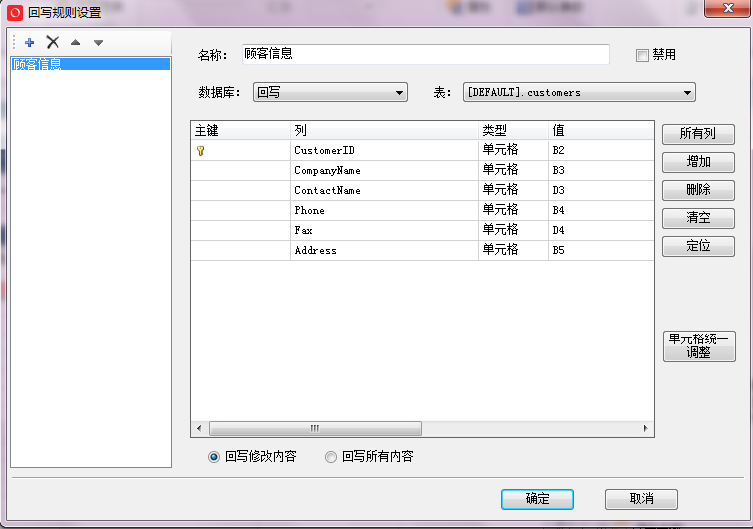Click the horizontal scrollbar thumb under the table
Screen dimensions: 753x529
pos(316,428)
